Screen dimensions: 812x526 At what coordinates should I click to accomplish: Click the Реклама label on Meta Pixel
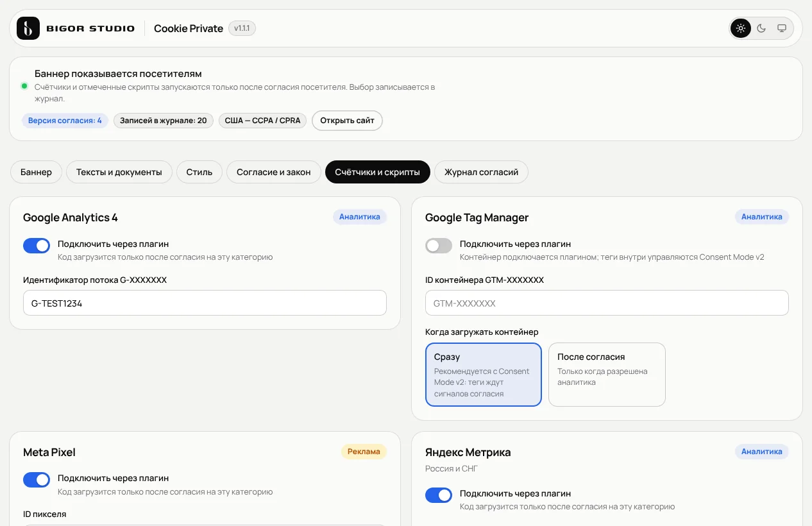click(x=364, y=452)
